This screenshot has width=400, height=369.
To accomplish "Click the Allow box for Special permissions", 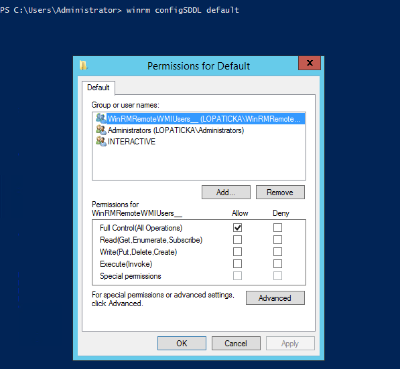I will click(237, 276).
